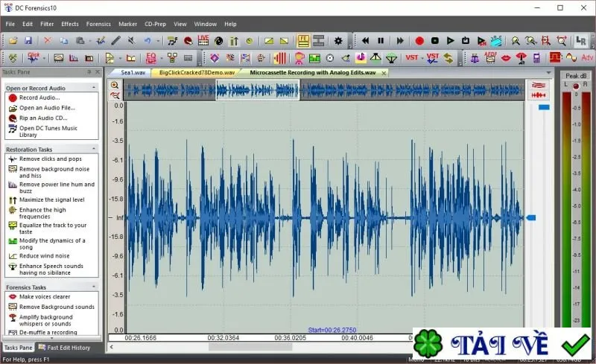Open the Forensics menu
This screenshot has height=364, width=596.
pyautogui.click(x=98, y=24)
